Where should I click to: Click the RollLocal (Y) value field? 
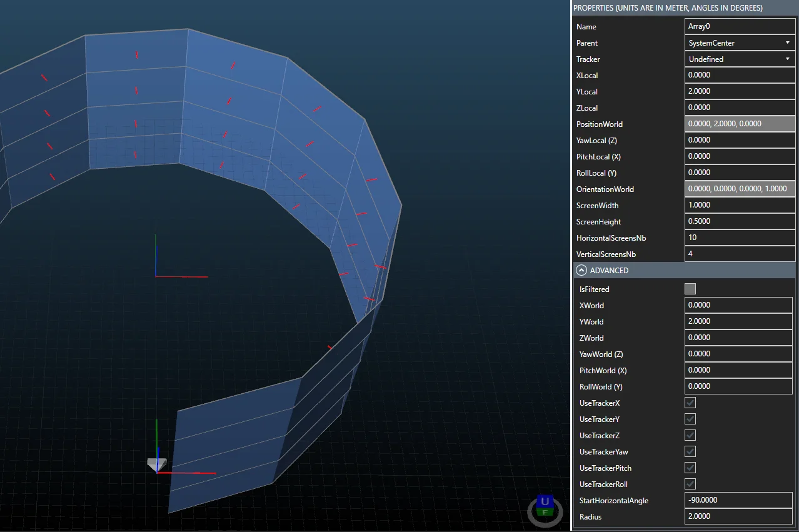coord(740,173)
